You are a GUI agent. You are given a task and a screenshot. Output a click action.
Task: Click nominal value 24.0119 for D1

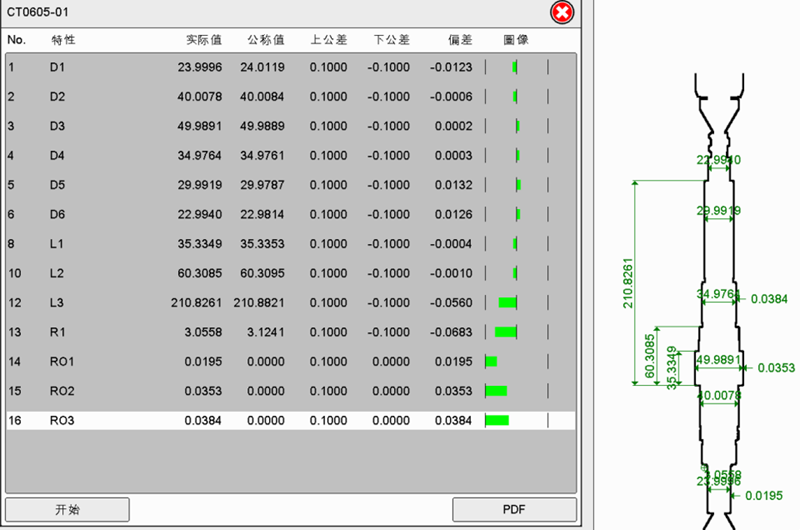(262, 67)
